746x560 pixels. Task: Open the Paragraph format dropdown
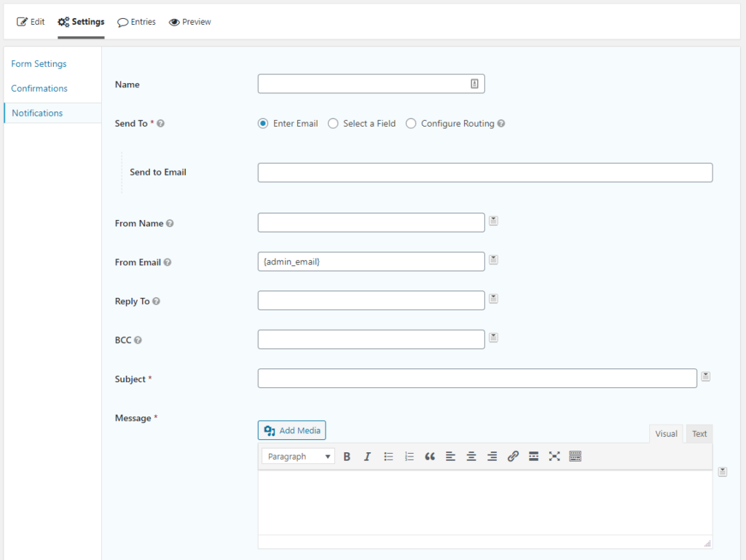point(298,457)
